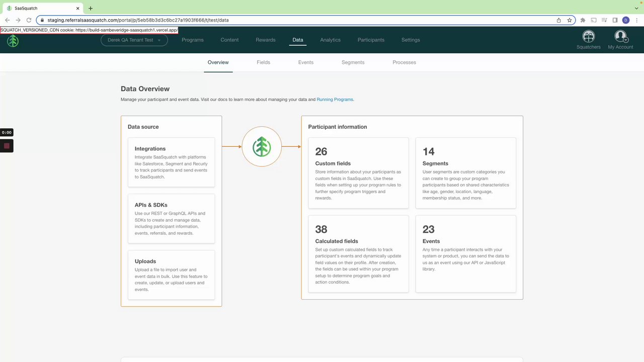Screen dimensions: 644x362
Task: Open the Extensions puzzle icon
Action: pos(583,20)
